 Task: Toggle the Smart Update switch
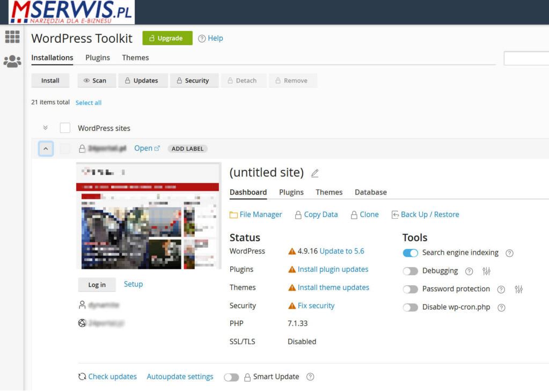[x=231, y=378]
